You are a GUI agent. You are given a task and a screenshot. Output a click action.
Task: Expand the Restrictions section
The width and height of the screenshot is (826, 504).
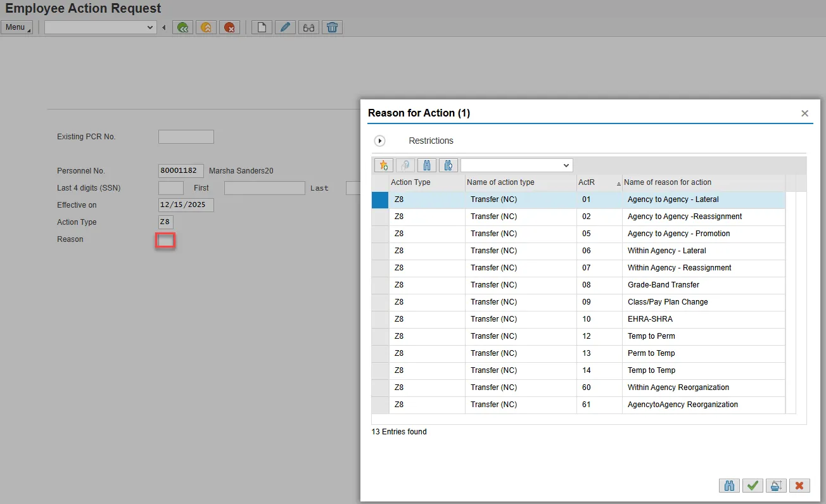(380, 141)
